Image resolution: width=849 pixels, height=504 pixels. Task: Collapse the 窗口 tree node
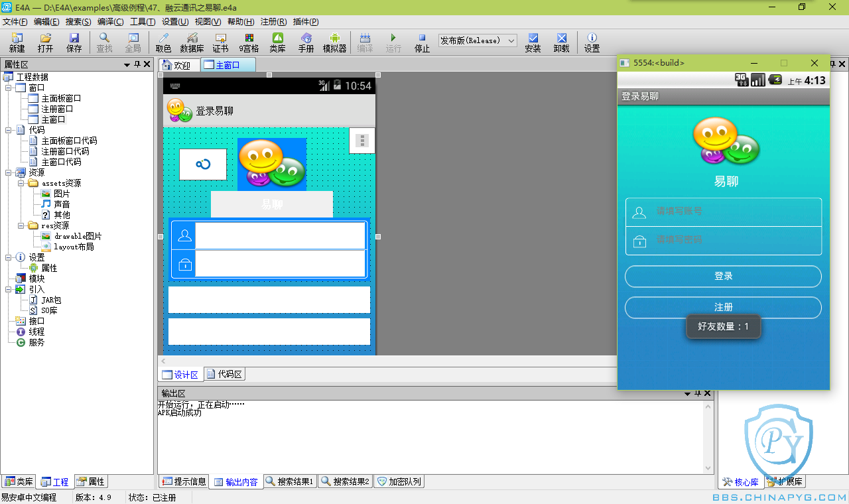(x=8, y=88)
